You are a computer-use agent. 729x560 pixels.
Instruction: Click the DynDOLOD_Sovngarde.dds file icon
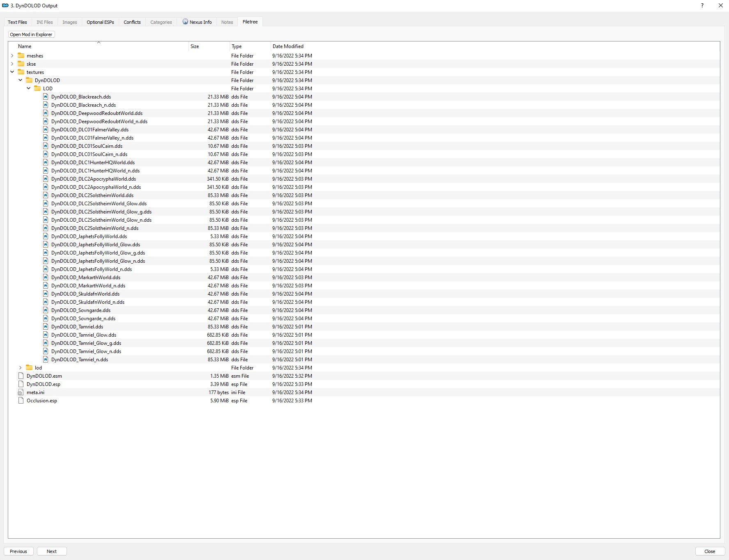[x=46, y=310]
